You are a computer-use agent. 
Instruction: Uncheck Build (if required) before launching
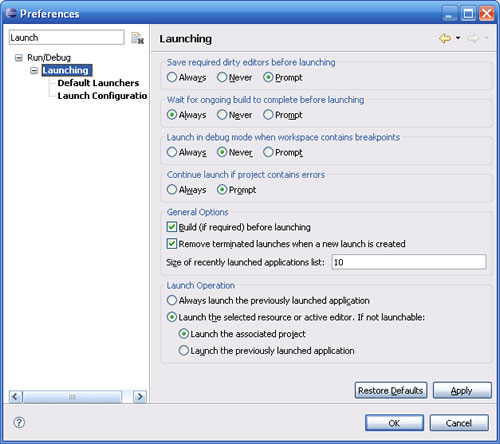[172, 227]
